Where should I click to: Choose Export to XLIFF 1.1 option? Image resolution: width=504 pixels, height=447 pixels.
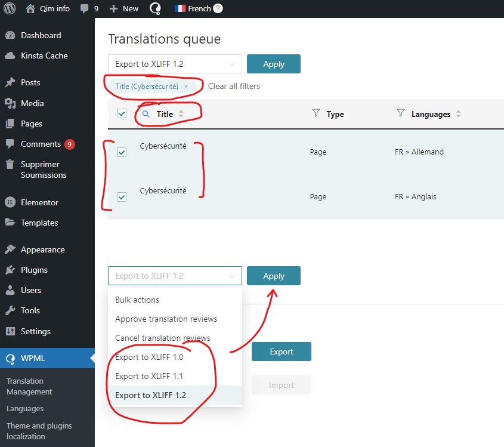[x=175, y=376]
